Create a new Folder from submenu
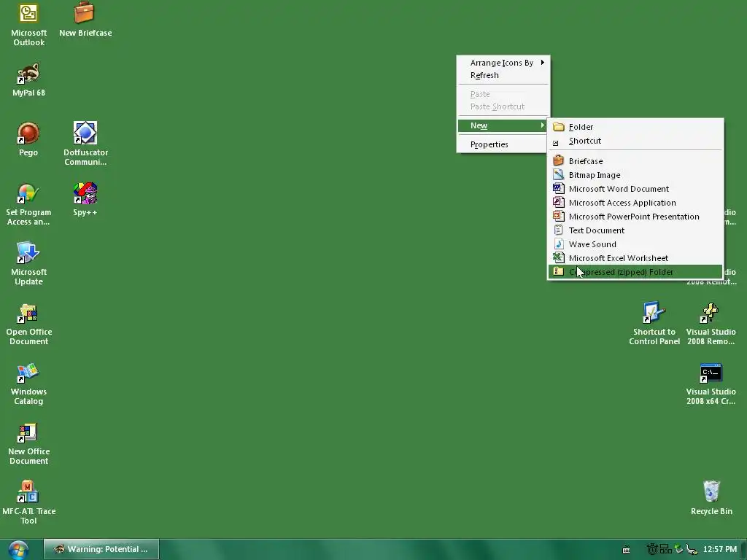The image size is (747, 560). tap(635, 127)
